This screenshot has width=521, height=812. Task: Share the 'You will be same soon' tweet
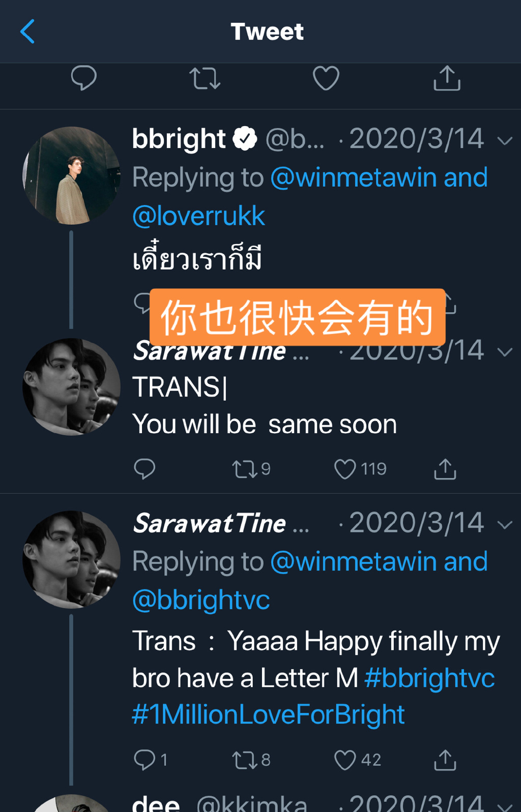tap(445, 469)
